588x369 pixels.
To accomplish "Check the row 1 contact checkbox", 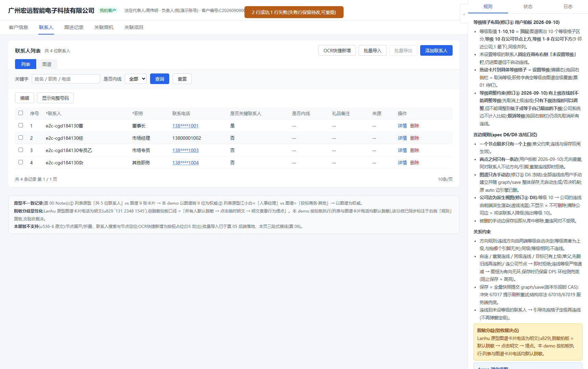I will pyautogui.click(x=21, y=125).
